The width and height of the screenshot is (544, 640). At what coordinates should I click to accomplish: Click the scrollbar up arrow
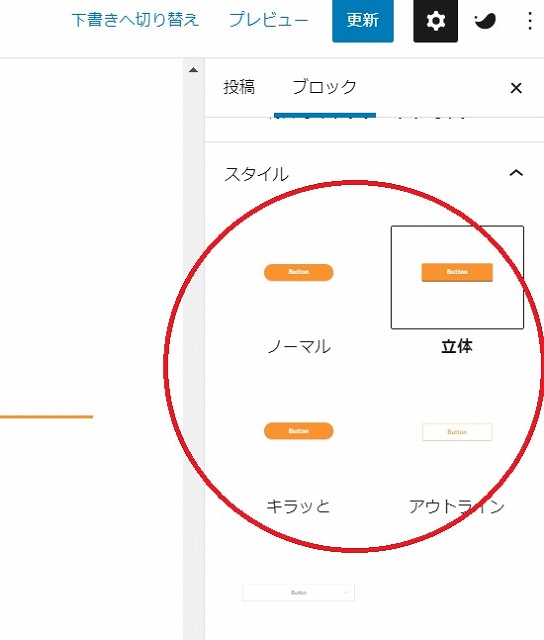(x=193, y=70)
